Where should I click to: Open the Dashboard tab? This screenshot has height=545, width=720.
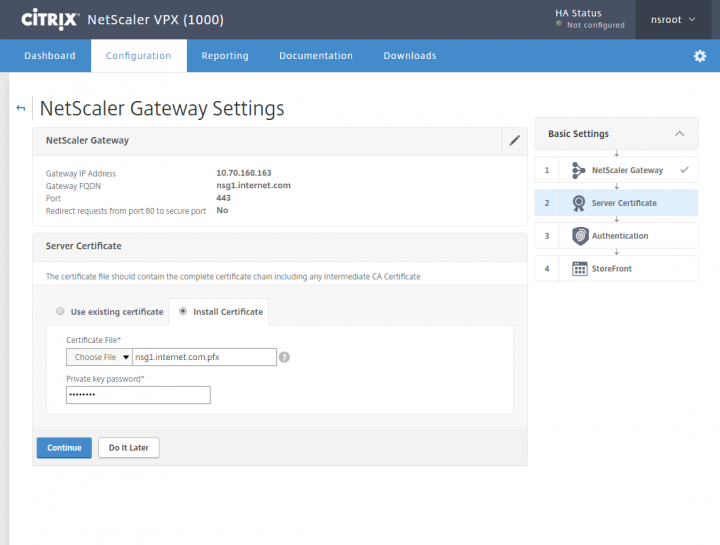(50, 56)
